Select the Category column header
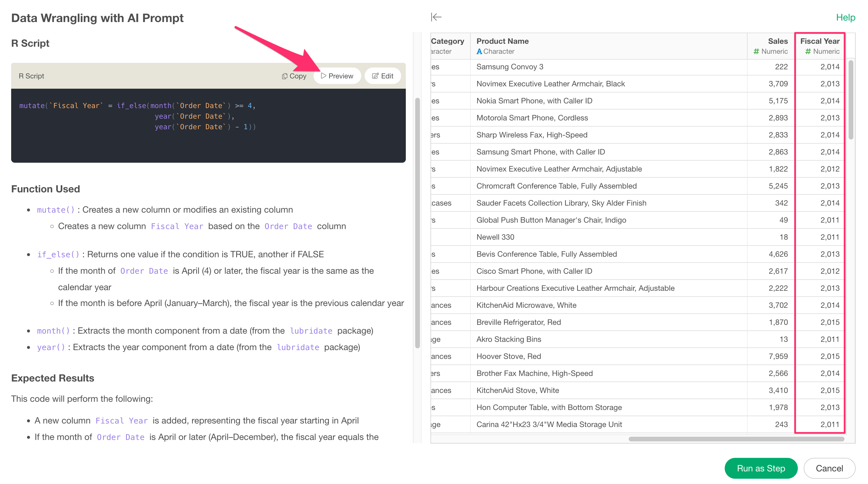 pyautogui.click(x=447, y=41)
